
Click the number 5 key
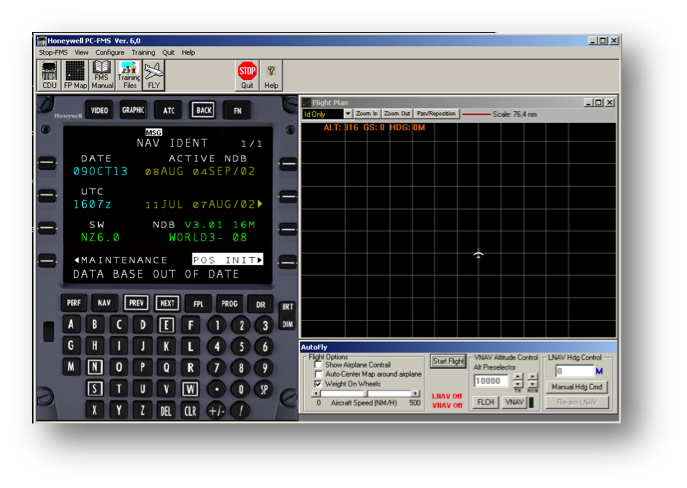tap(241, 347)
